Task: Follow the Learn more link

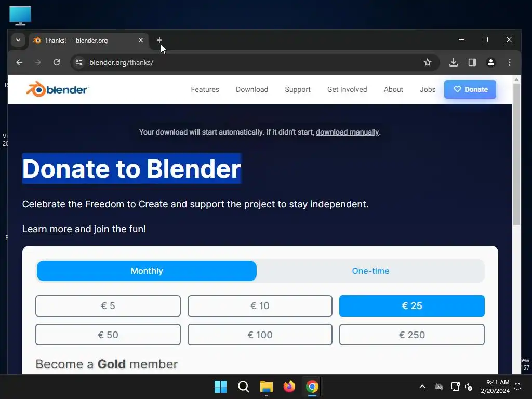Action: [47, 229]
